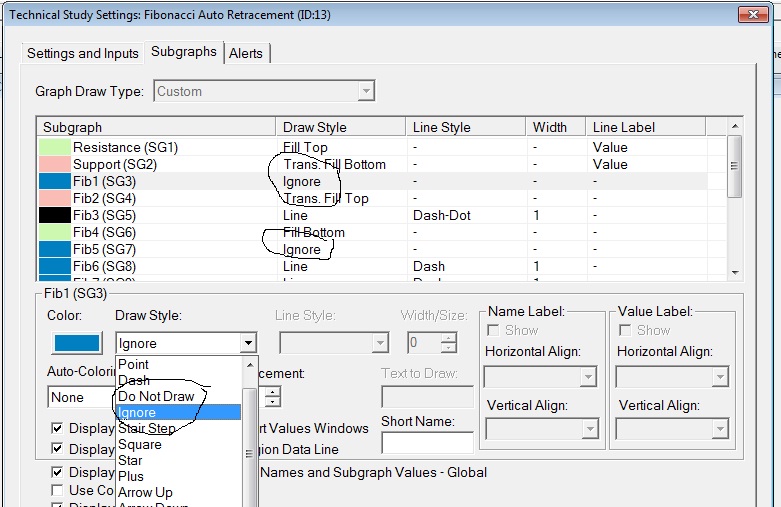Choose Arrow Up from draw style list

pos(145,492)
